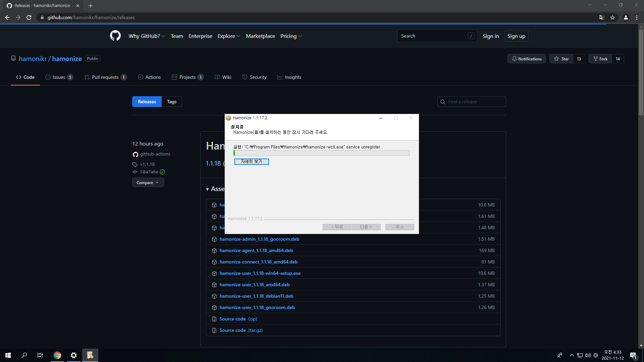Open new browser tab

click(x=91, y=6)
